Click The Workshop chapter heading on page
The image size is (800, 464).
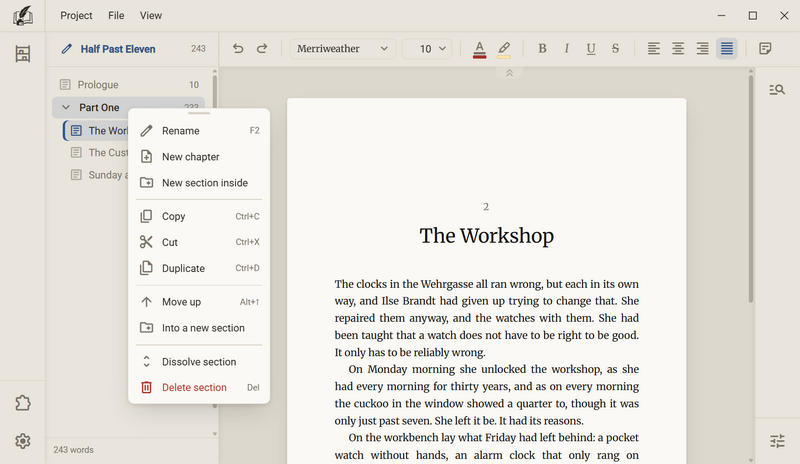(x=486, y=236)
